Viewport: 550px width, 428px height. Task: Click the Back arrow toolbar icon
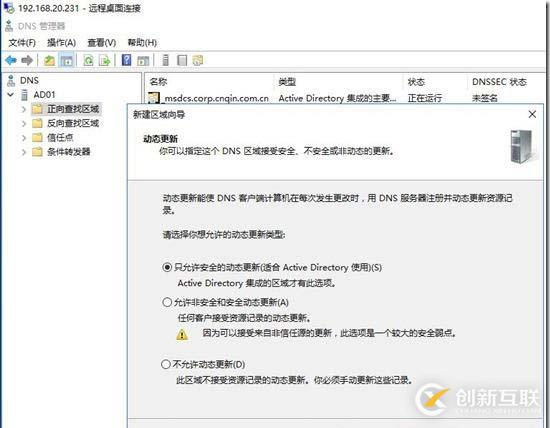pyautogui.click(x=11, y=60)
